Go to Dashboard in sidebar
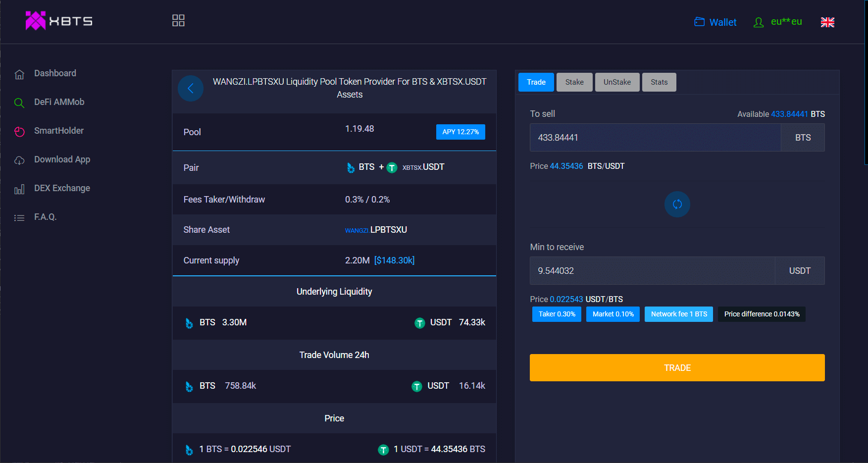Viewport: 868px width, 463px height. [x=55, y=73]
